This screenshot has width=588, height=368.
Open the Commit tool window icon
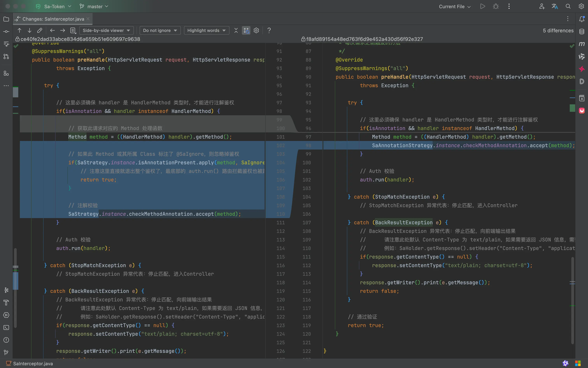pyautogui.click(x=6, y=31)
